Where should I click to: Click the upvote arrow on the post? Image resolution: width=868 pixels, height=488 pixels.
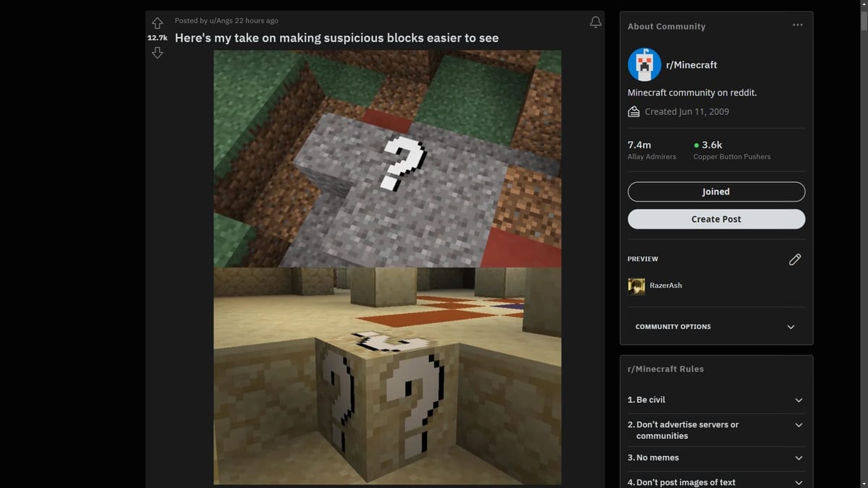[x=157, y=22]
